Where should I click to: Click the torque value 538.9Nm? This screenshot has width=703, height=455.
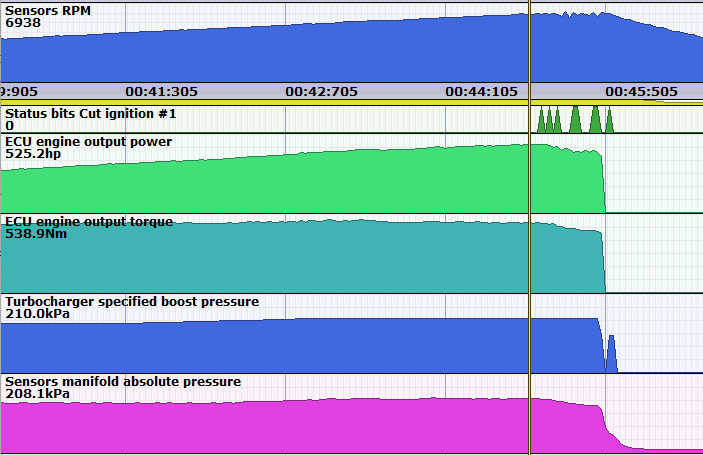[x=36, y=234]
